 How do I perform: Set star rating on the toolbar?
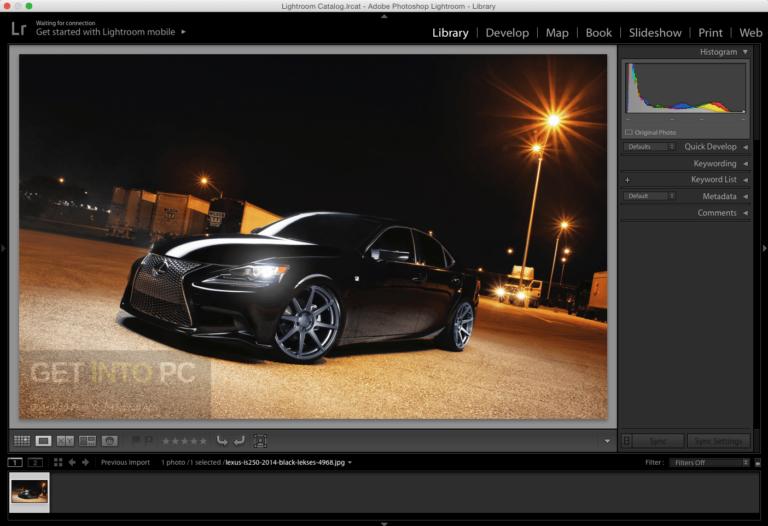184,441
